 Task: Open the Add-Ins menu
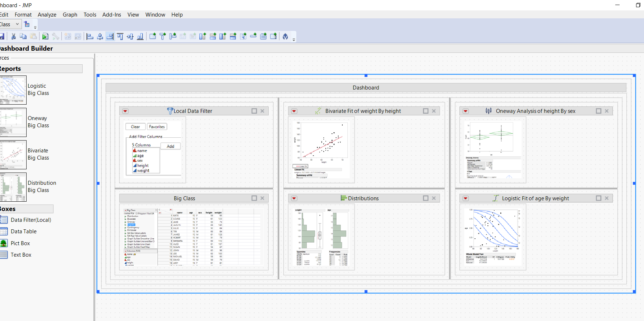(x=112, y=15)
